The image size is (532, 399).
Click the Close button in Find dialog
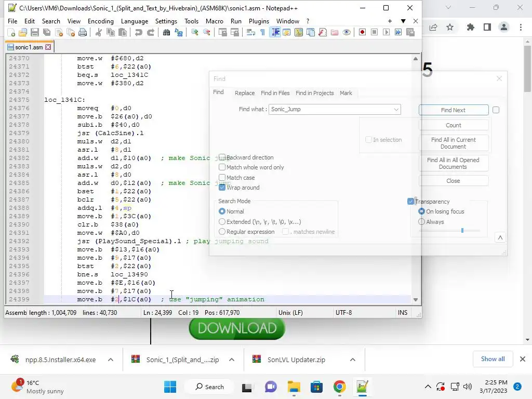point(454,181)
